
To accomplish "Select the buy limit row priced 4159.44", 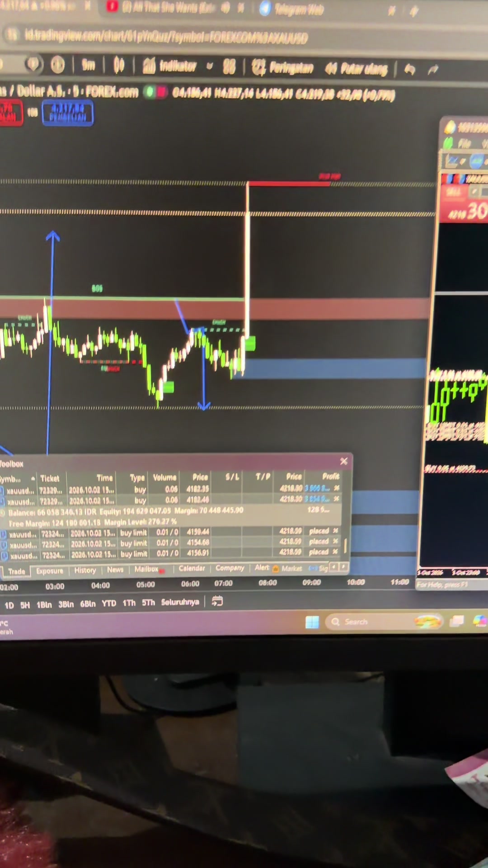I will (x=171, y=532).
